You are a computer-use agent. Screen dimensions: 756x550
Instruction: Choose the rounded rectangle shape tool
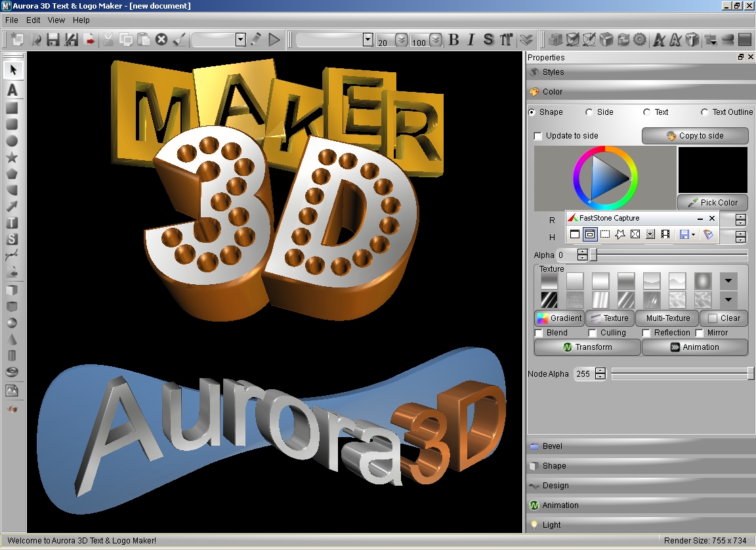pyautogui.click(x=12, y=124)
